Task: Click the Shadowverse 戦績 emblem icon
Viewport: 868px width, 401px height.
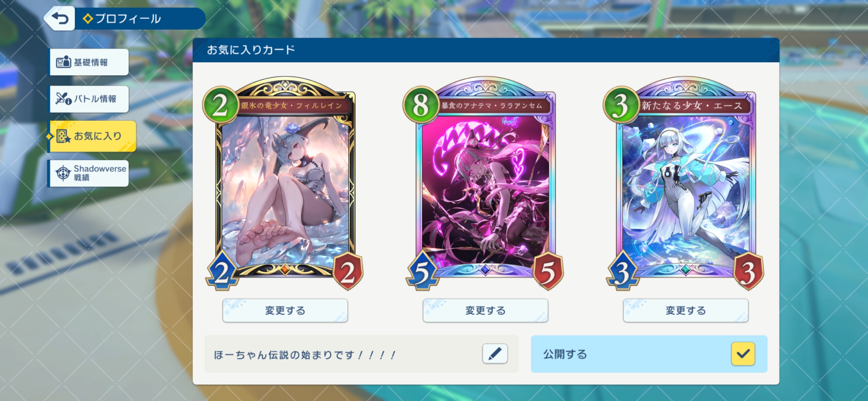Action: [x=63, y=173]
